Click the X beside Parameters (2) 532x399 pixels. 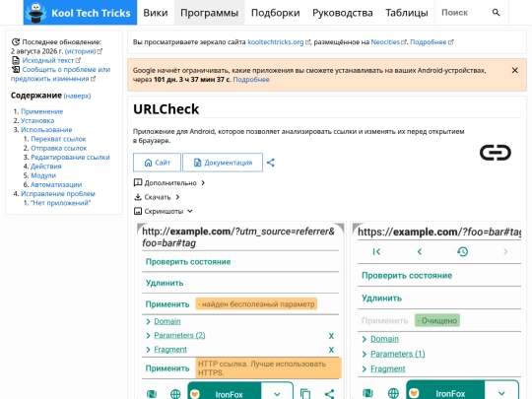pos(331,336)
